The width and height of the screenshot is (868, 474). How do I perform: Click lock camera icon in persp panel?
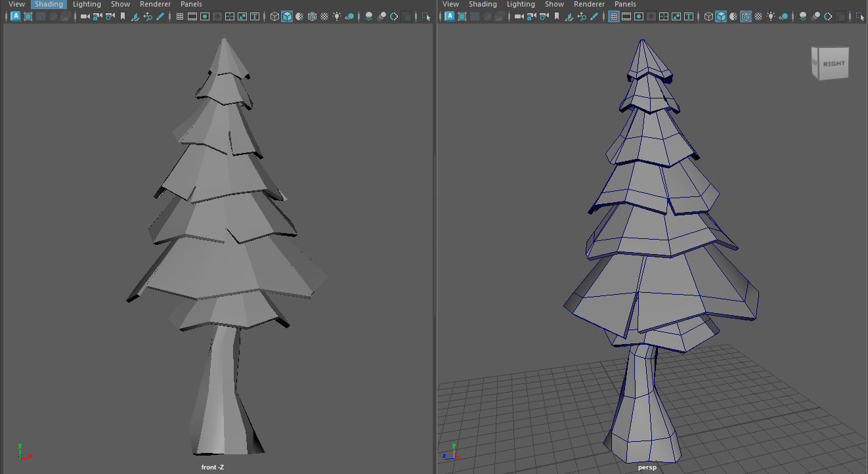pyautogui.click(x=531, y=16)
